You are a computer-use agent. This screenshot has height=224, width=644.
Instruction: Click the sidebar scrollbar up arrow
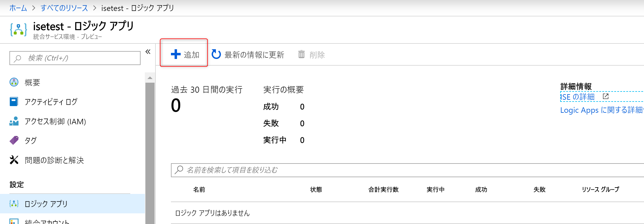[150, 78]
